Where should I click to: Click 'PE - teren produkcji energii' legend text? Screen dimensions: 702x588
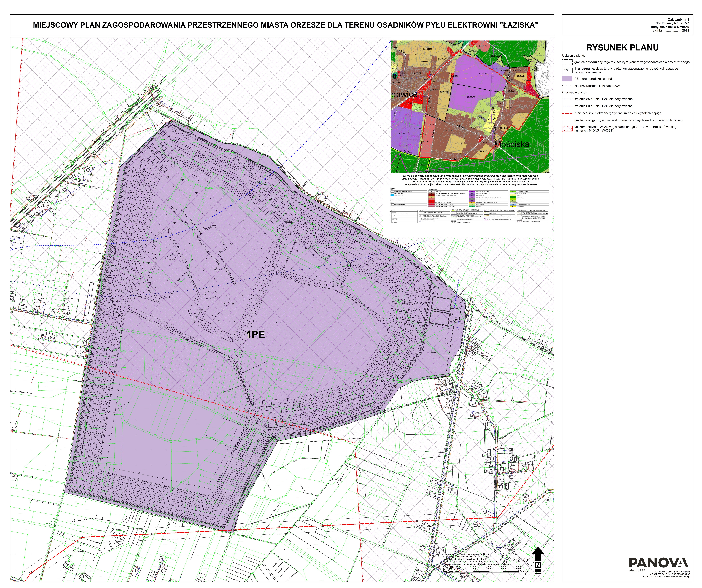click(x=593, y=79)
